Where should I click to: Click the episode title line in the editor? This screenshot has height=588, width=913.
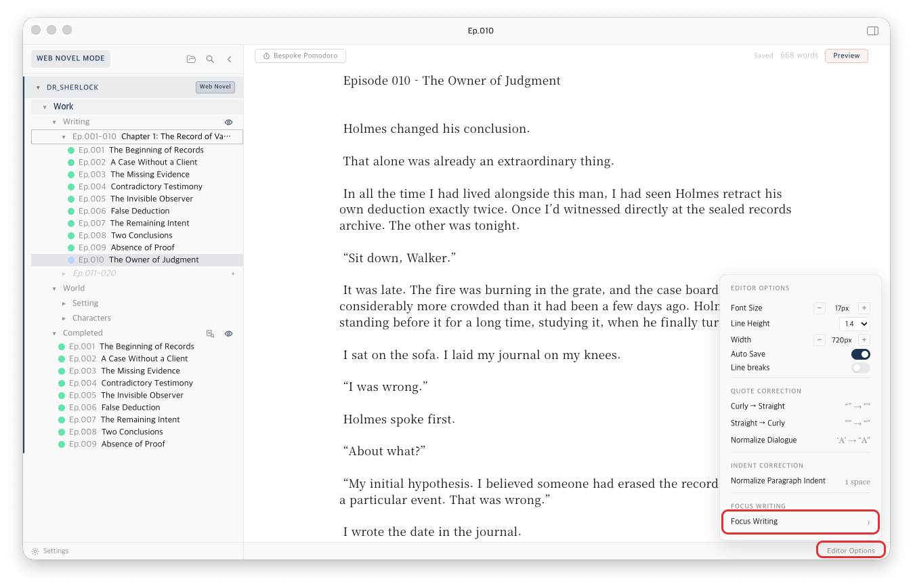coord(452,81)
